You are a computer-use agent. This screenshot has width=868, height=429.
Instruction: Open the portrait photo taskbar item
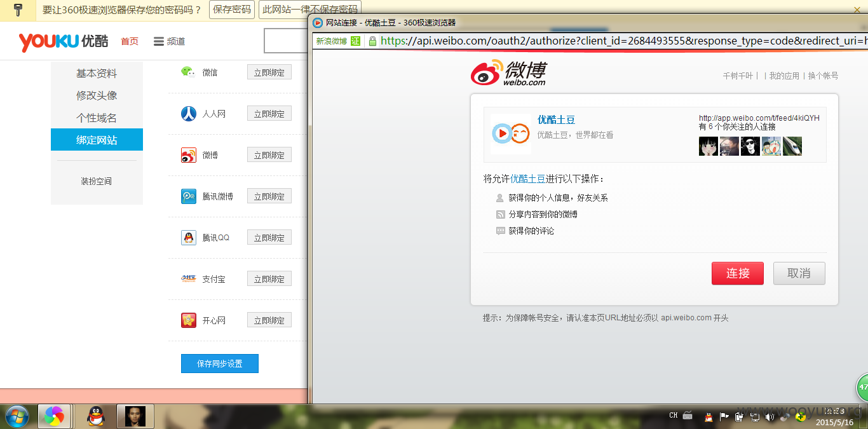tap(135, 416)
